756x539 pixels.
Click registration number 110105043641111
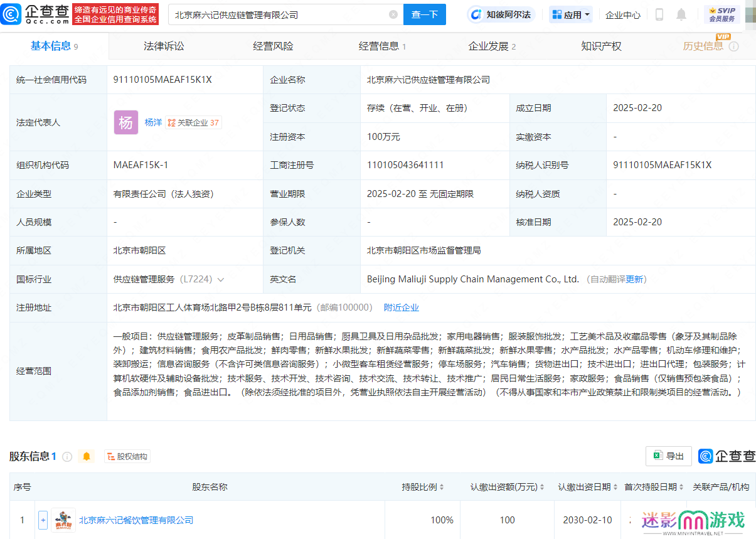tap(405, 165)
